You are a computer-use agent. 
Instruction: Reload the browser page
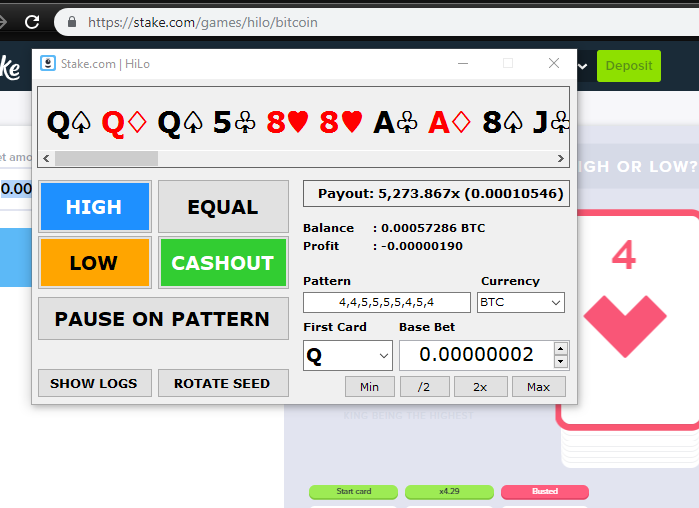pos(32,22)
